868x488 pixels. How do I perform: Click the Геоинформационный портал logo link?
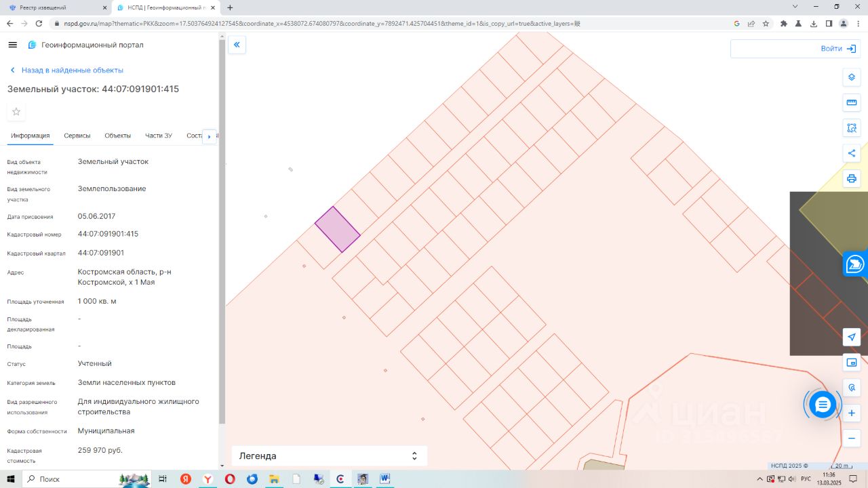pos(85,45)
